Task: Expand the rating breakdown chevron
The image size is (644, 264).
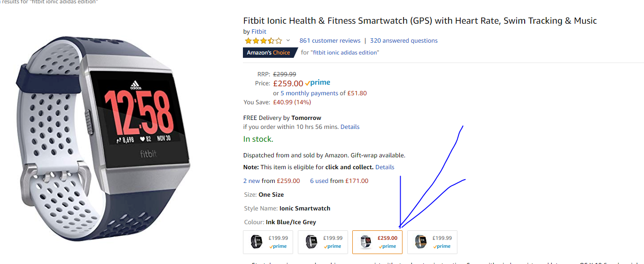Action: click(288, 41)
